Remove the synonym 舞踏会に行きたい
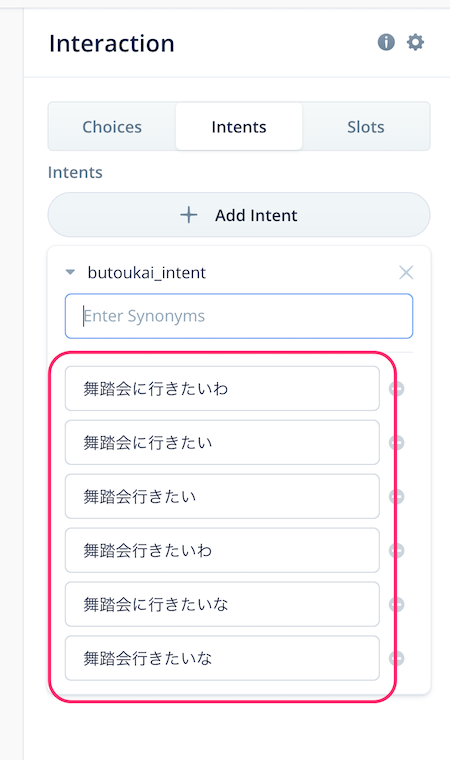The height and width of the screenshot is (760, 450). (x=397, y=443)
